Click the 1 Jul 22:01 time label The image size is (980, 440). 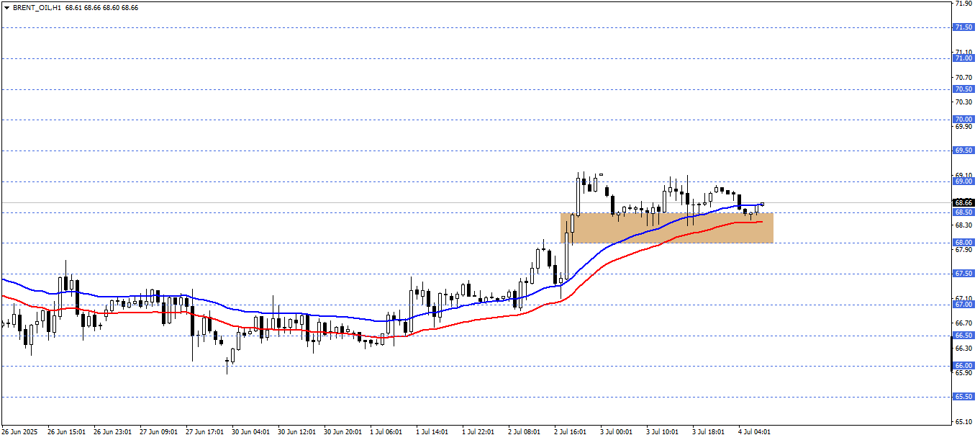pos(479,432)
